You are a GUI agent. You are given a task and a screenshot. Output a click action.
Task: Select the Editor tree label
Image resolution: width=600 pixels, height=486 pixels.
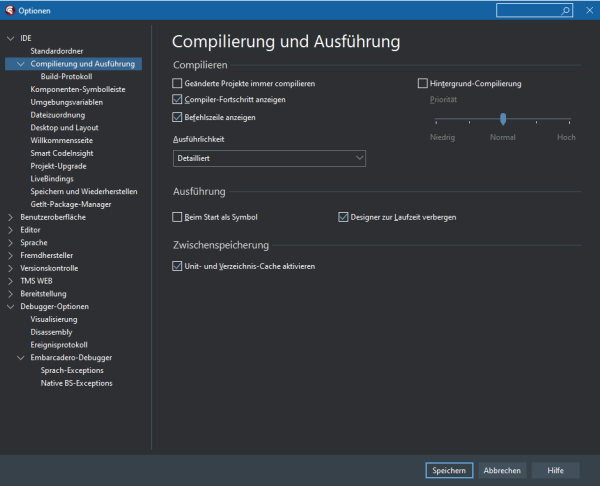pyautogui.click(x=30, y=230)
